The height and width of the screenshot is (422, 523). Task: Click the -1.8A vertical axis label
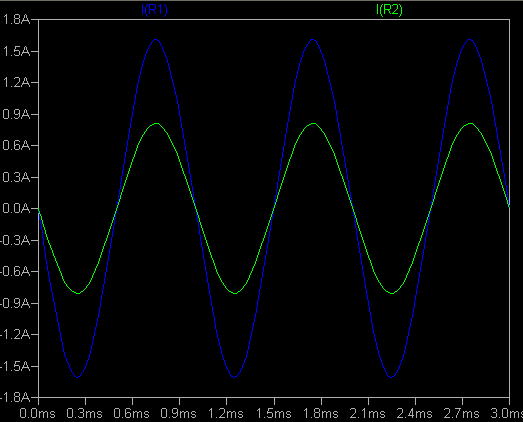click(x=15, y=397)
